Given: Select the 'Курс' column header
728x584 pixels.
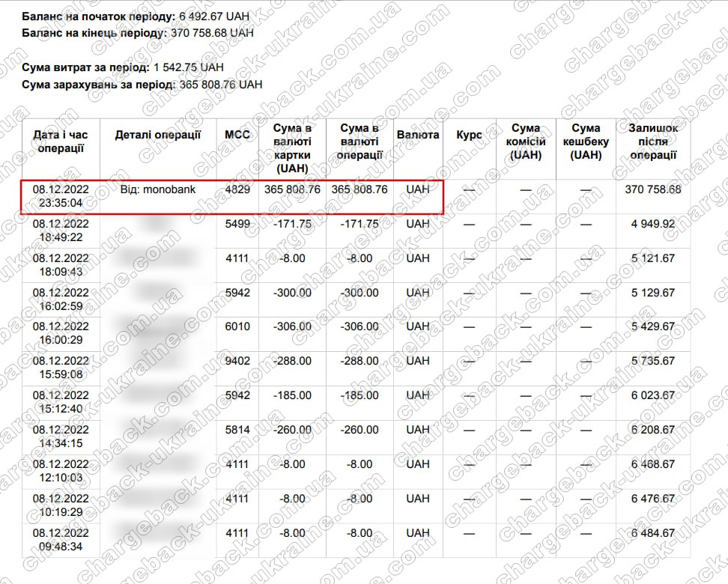Looking at the screenshot, I should [x=469, y=135].
